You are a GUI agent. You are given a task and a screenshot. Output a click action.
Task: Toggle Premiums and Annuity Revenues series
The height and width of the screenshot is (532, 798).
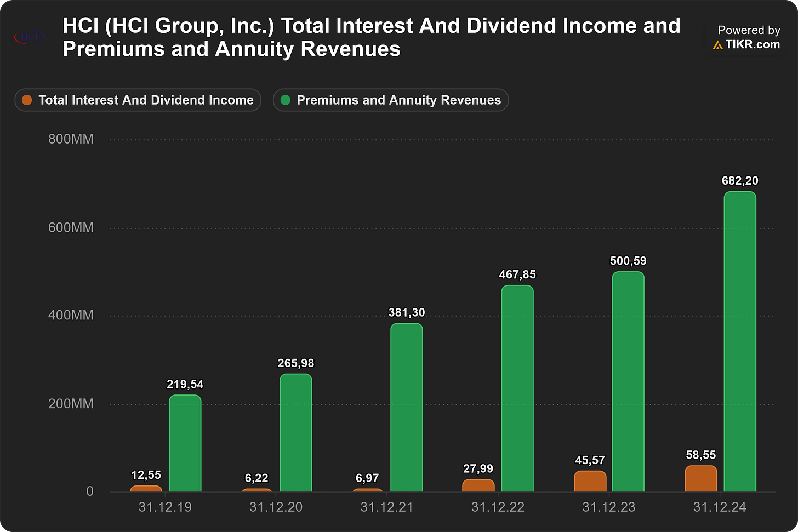(x=391, y=100)
